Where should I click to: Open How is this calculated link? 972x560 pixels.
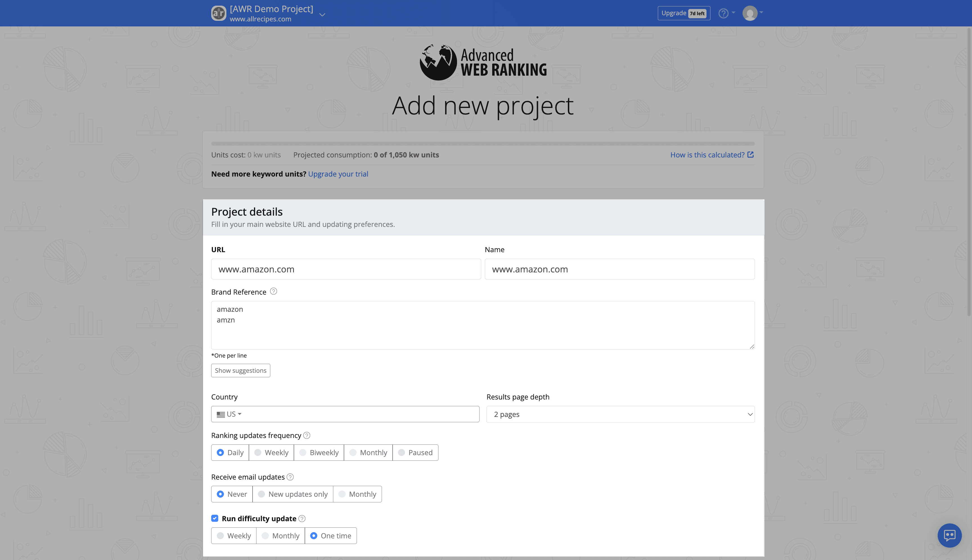pyautogui.click(x=712, y=155)
